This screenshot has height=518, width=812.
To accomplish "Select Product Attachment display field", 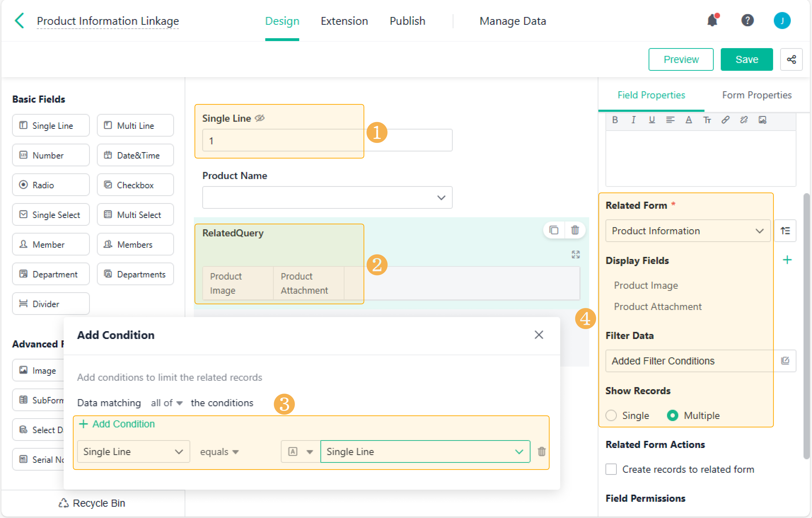I will pyautogui.click(x=658, y=307).
